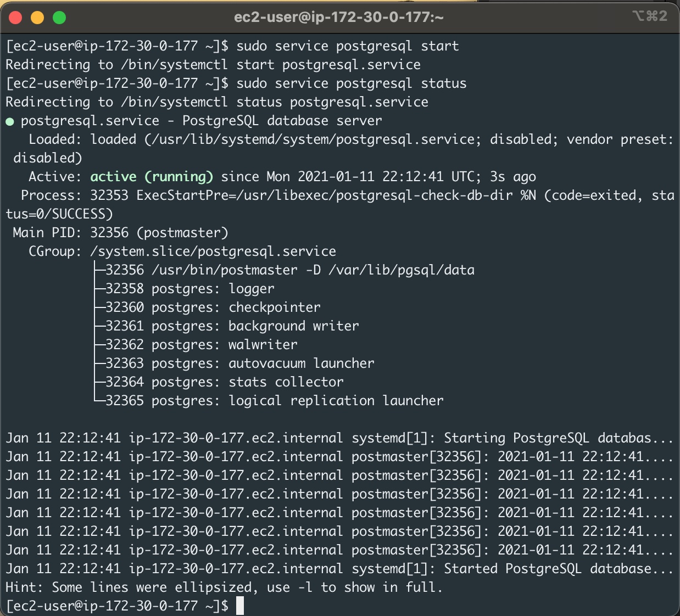
Task: Select the sudo service postgresql start command
Action: pos(347,46)
